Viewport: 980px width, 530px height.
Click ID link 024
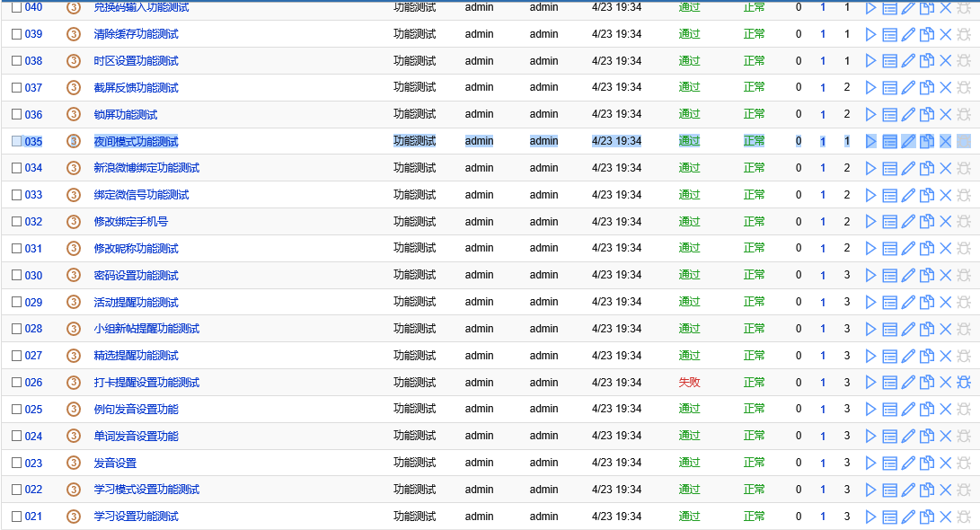click(34, 437)
